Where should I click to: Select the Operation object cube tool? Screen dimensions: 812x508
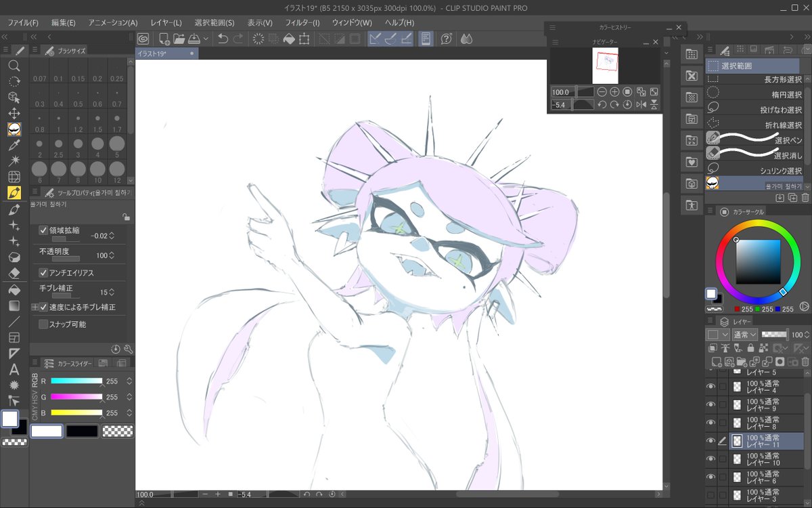click(14, 98)
